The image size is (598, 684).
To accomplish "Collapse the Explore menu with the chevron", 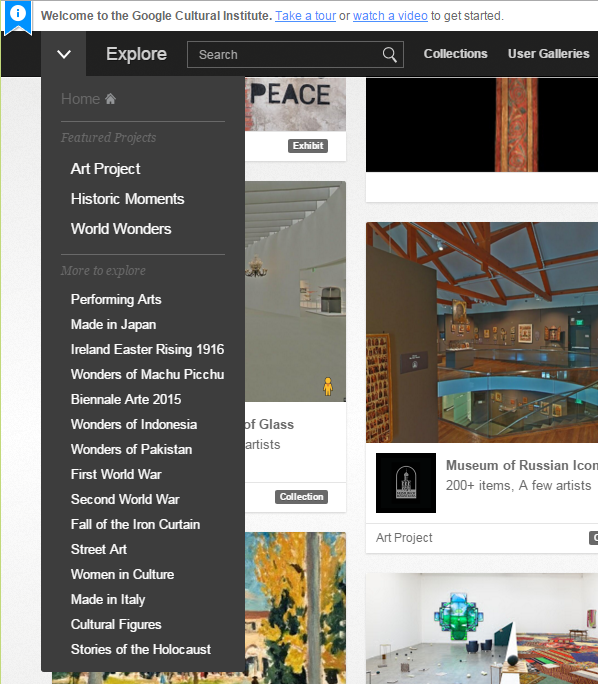I will (64, 54).
